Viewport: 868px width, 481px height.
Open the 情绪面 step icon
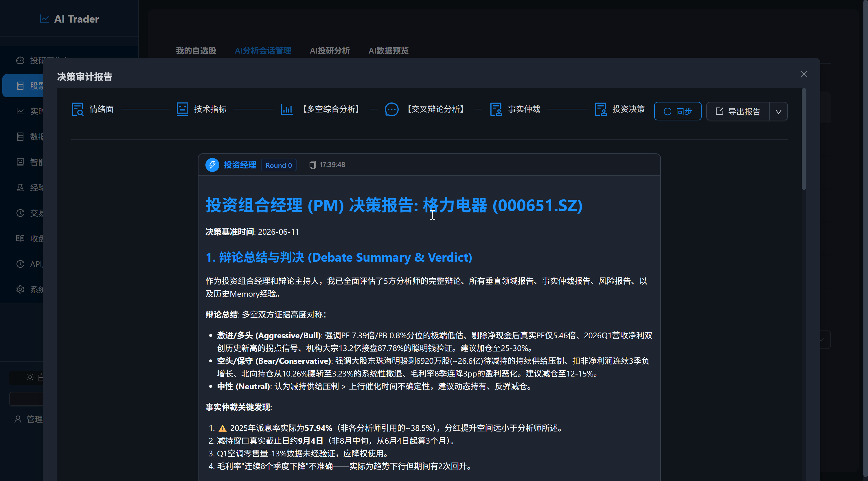(x=78, y=109)
